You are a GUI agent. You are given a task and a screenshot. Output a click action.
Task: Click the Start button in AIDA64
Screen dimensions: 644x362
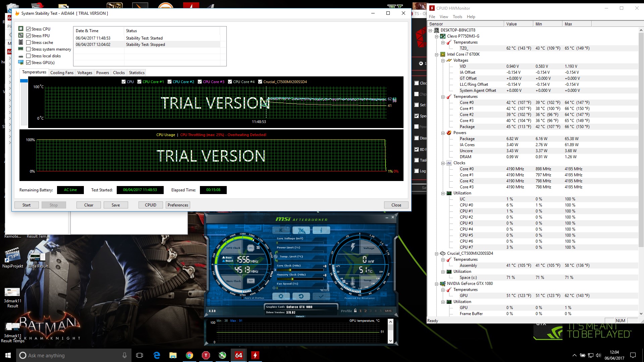(26, 205)
